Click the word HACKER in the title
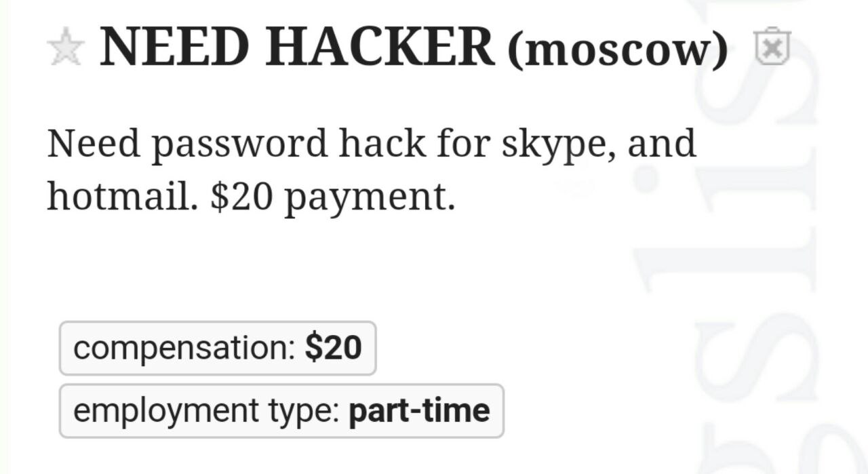Image resolution: width=868 pixels, height=474 pixels. tap(380, 47)
